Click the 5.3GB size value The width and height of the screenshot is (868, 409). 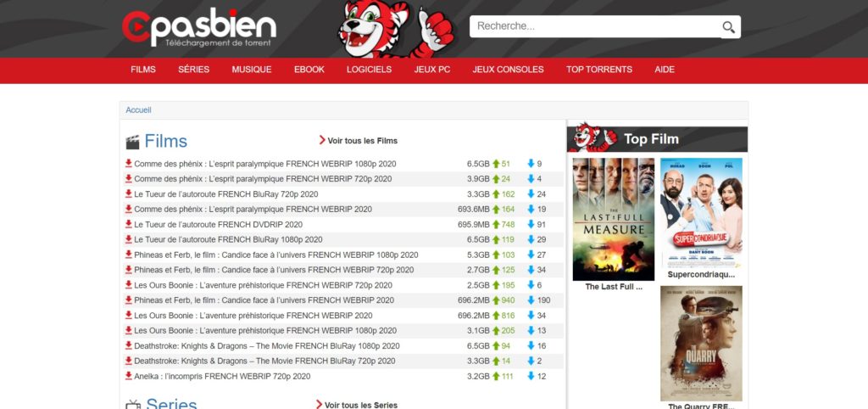coord(478,255)
